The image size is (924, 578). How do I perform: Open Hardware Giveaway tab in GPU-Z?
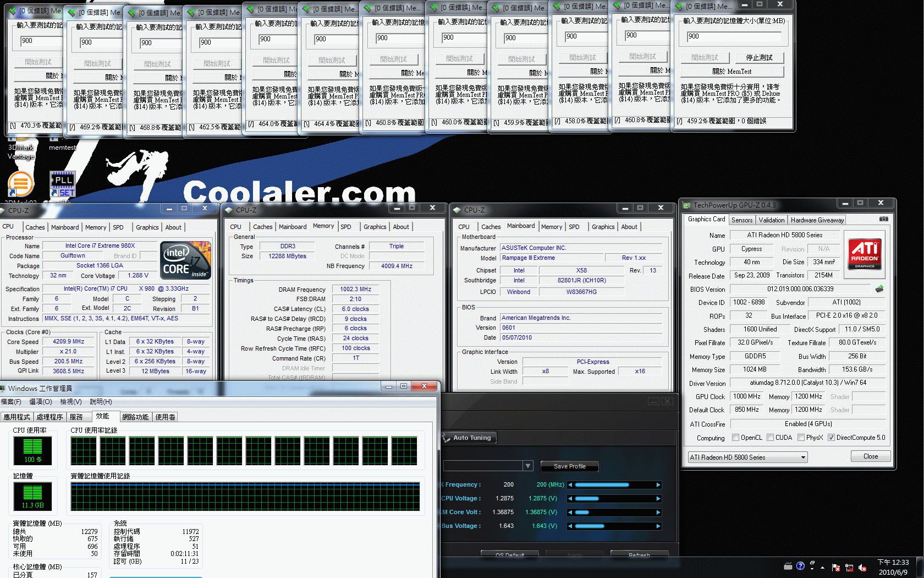point(817,220)
